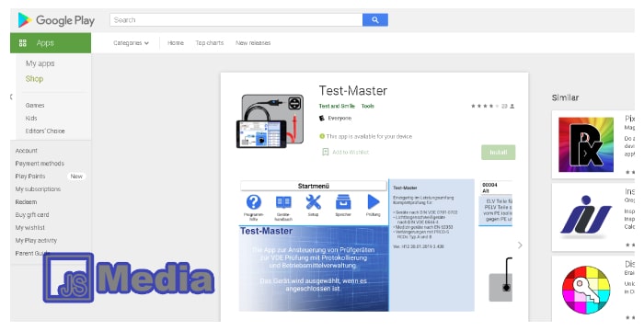The width and height of the screenshot is (644, 331).
Task: Click the green Install button
Action: pyautogui.click(x=499, y=153)
